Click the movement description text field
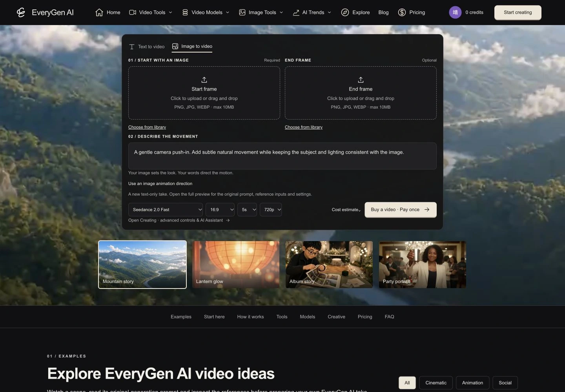This screenshot has width=565, height=392. [282, 156]
